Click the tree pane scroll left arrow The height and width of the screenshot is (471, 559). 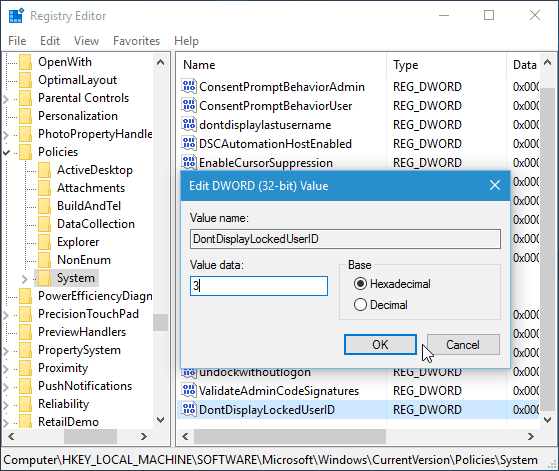click(x=11, y=436)
